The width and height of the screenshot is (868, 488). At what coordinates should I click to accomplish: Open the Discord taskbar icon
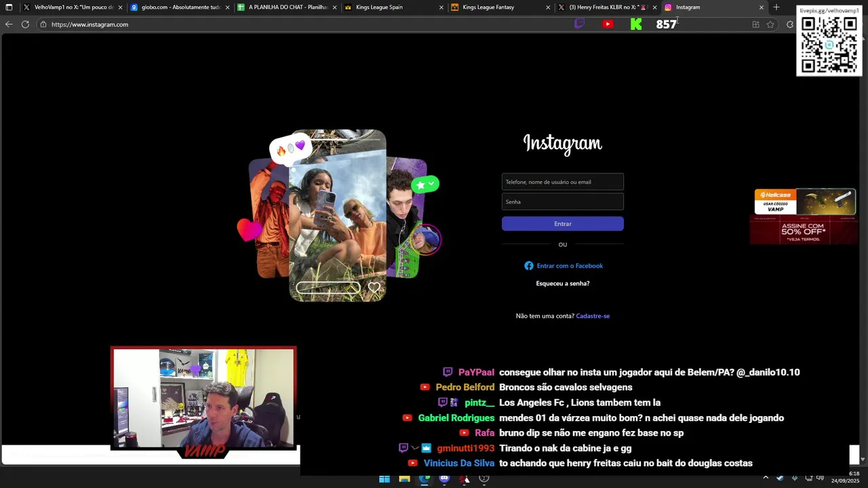tap(444, 479)
